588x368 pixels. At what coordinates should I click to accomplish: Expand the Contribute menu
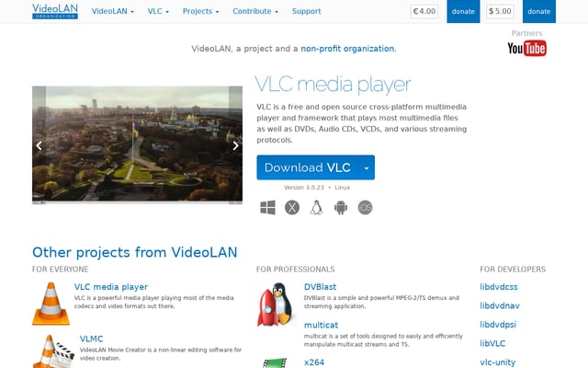(255, 11)
